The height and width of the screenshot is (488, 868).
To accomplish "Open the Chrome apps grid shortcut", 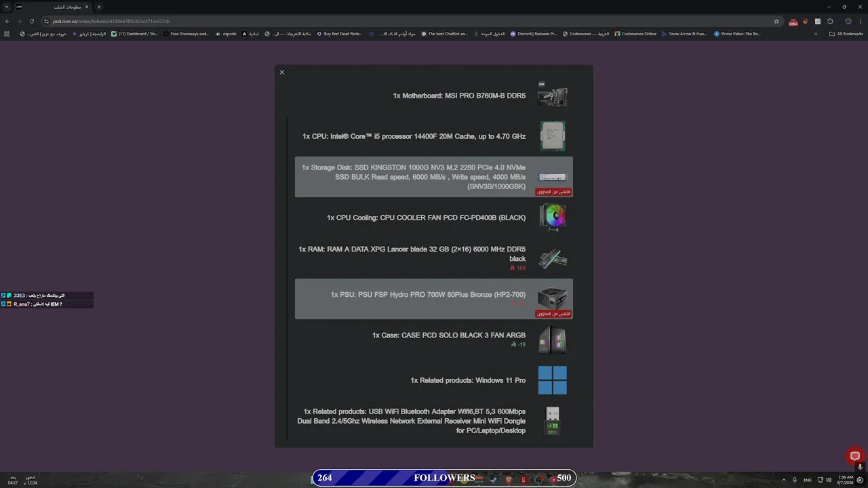I will point(7,34).
